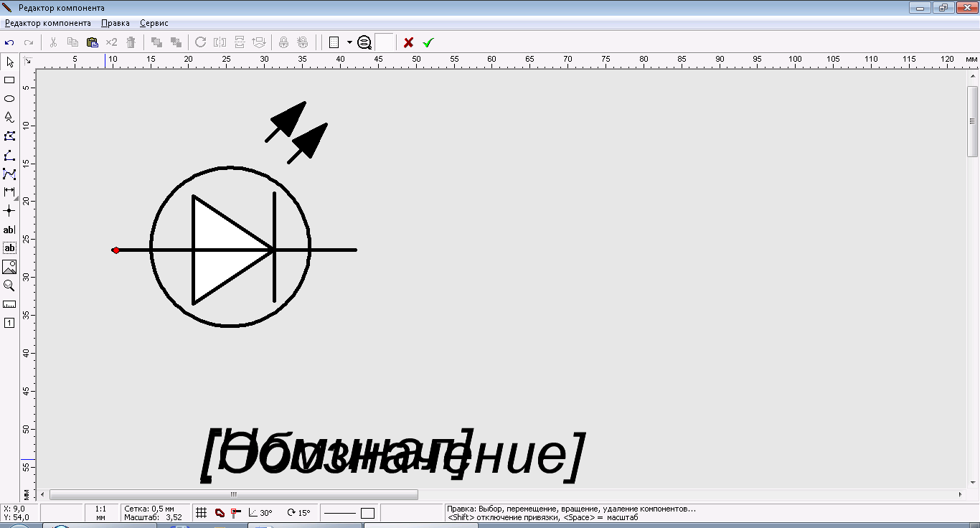Toggle the red snap marker icon
980x528 pixels.
235,513
